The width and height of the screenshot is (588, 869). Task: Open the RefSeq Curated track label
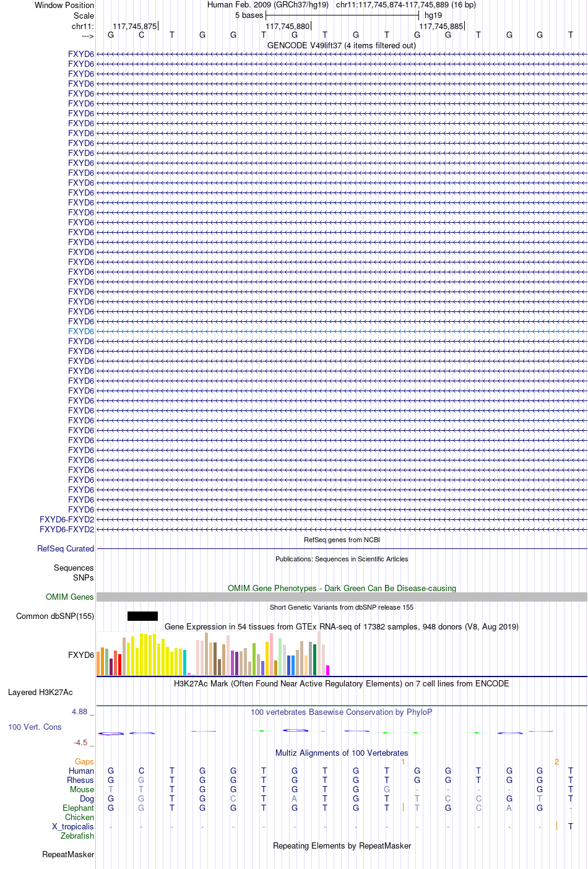(x=66, y=548)
